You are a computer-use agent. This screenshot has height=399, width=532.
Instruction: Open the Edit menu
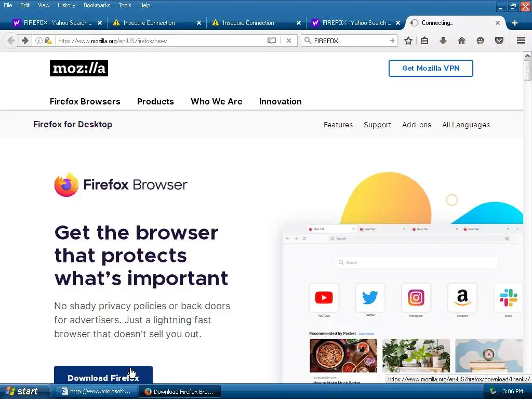click(25, 5)
